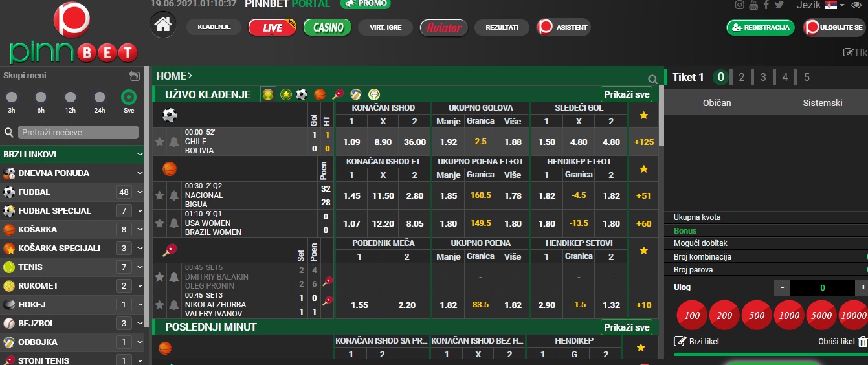868x365 pixels.
Task: Expand the KOŠARKA category
Action: pos(73,230)
